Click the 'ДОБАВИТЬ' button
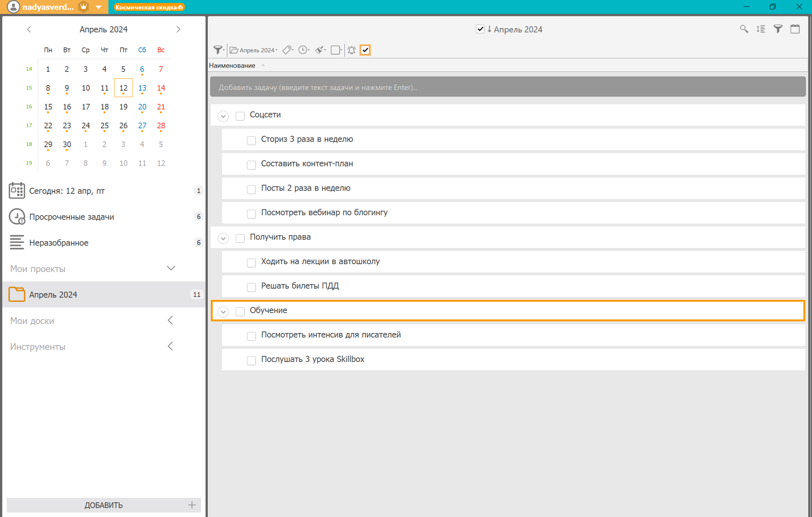Viewport: 812px width, 517px height. (104, 505)
